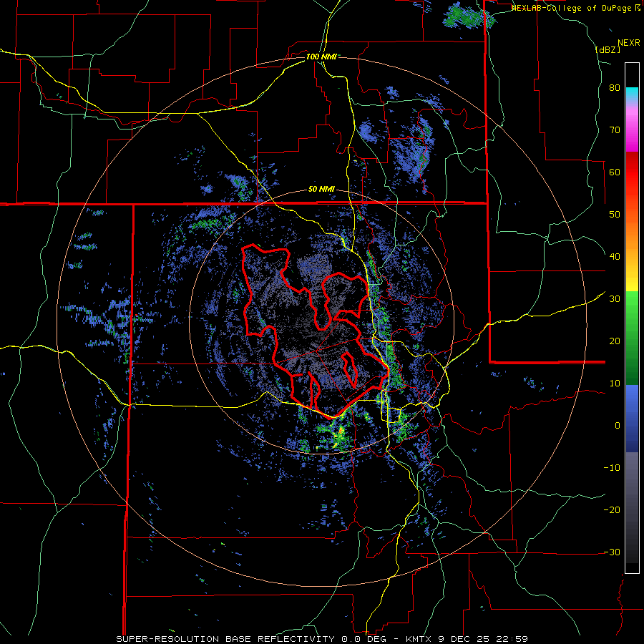644x644 pixels.
Task: Click the 'KMTX 9 DEC 25 22:59' timestamp
Action: [467, 639]
